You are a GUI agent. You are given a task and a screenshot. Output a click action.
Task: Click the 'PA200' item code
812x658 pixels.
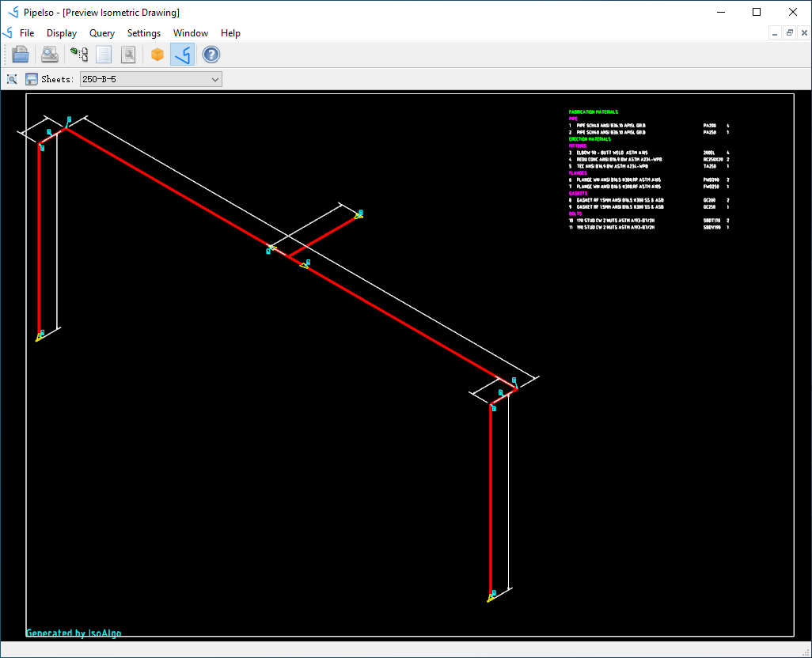pyautogui.click(x=709, y=126)
